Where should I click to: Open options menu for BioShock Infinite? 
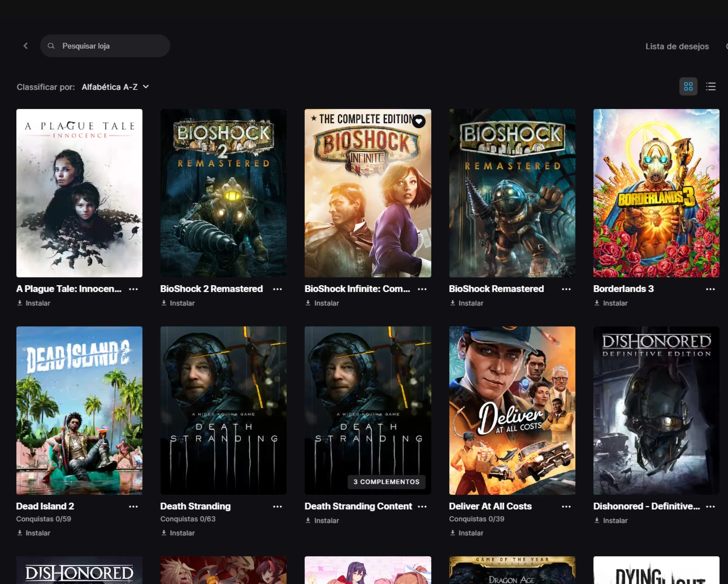422,289
